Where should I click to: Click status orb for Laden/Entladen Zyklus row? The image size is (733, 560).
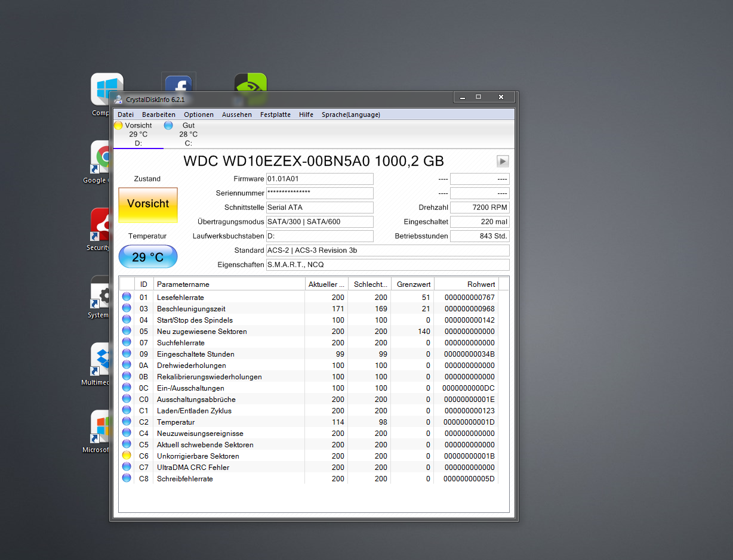tap(127, 410)
